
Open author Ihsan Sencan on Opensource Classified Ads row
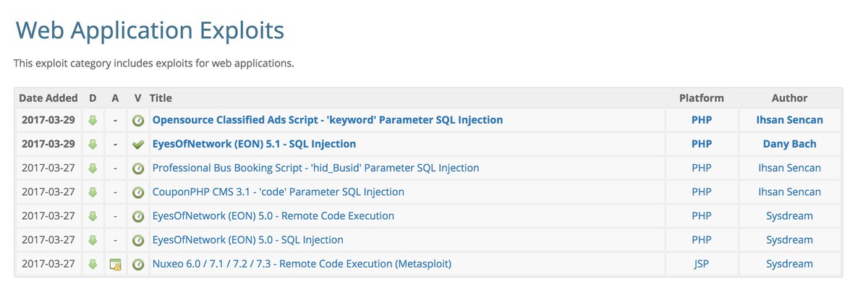[790, 120]
